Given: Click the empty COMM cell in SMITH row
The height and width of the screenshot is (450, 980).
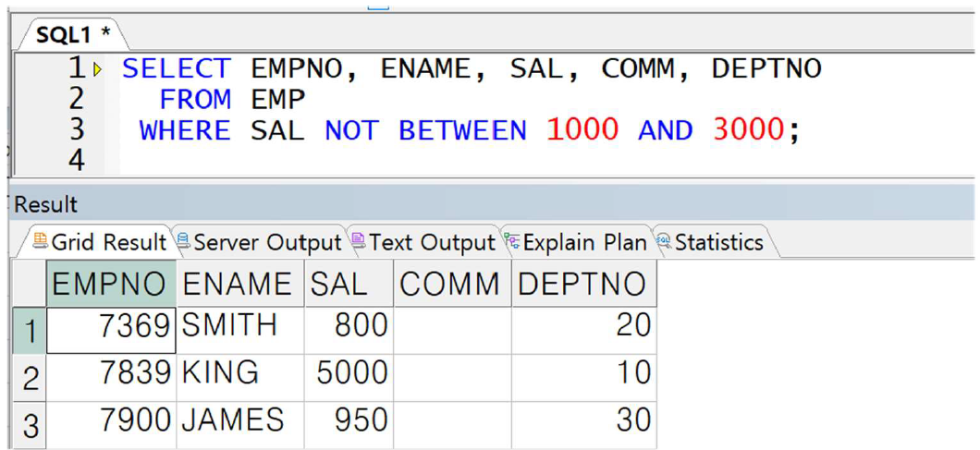Looking at the screenshot, I should point(452,331).
